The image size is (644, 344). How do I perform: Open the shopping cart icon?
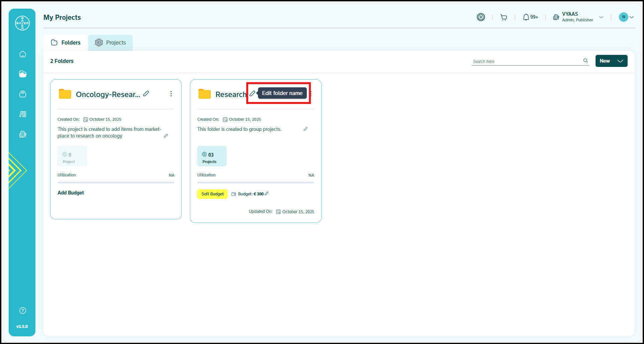click(x=504, y=17)
